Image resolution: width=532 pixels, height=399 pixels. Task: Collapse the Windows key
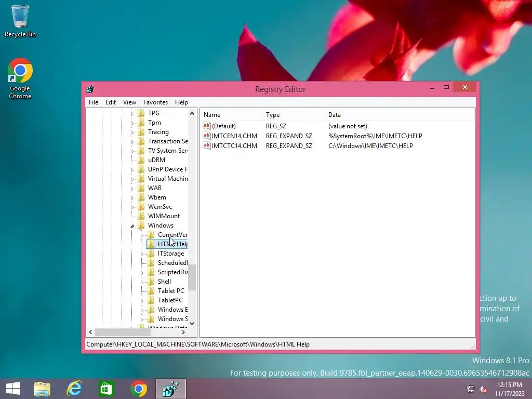[132, 225]
